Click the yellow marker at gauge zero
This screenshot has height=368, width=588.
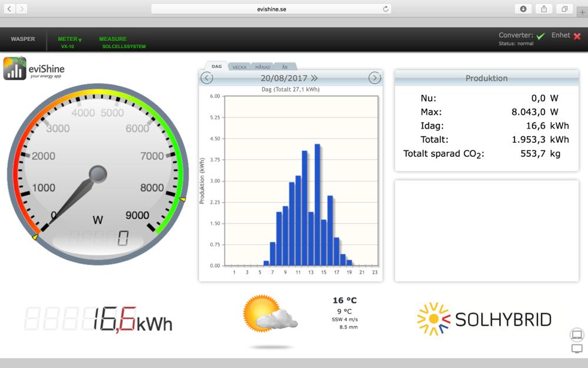[x=35, y=236]
